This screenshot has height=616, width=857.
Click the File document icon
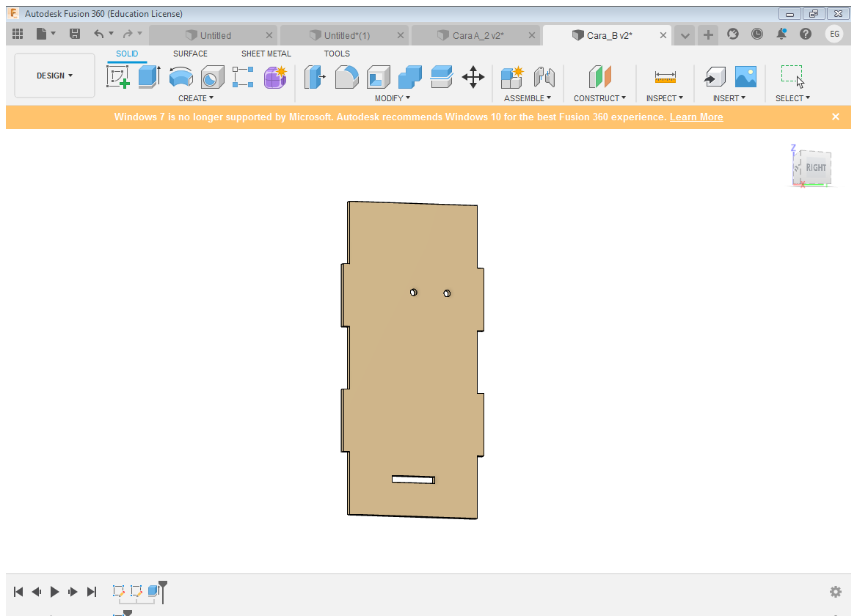pos(42,34)
